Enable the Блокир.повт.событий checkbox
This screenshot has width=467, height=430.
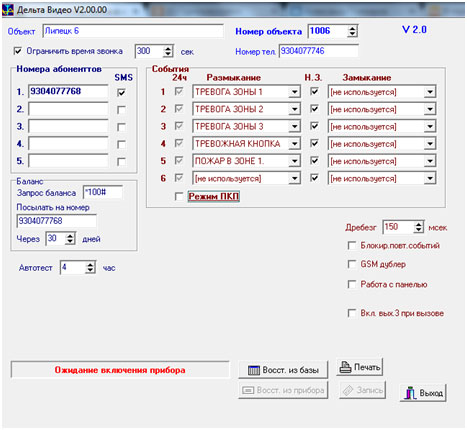pos(352,246)
